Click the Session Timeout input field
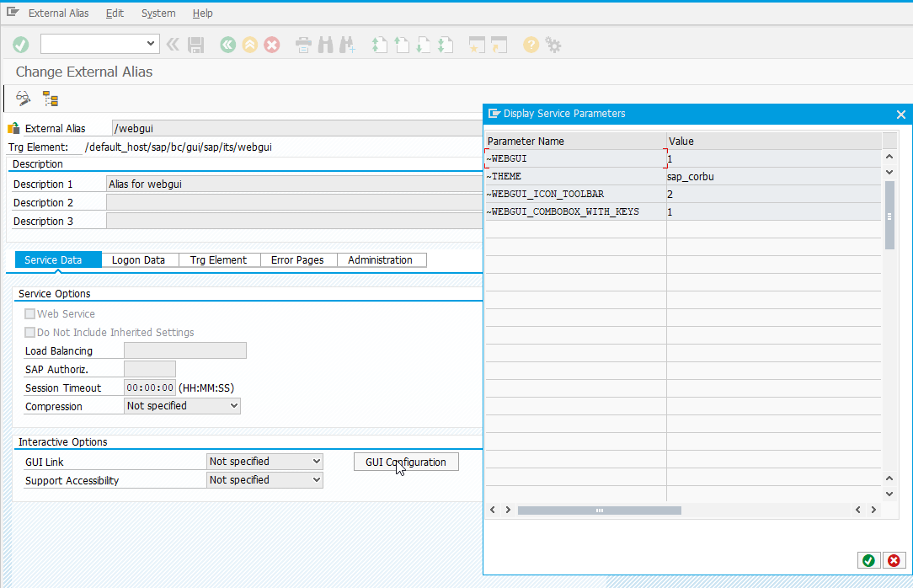913x588 pixels. coord(149,387)
